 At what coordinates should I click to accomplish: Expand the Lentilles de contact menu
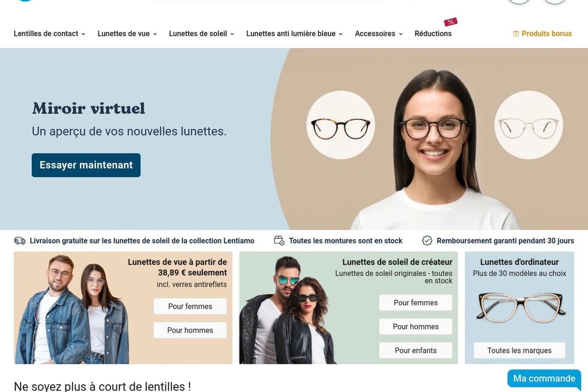pyautogui.click(x=50, y=34)
